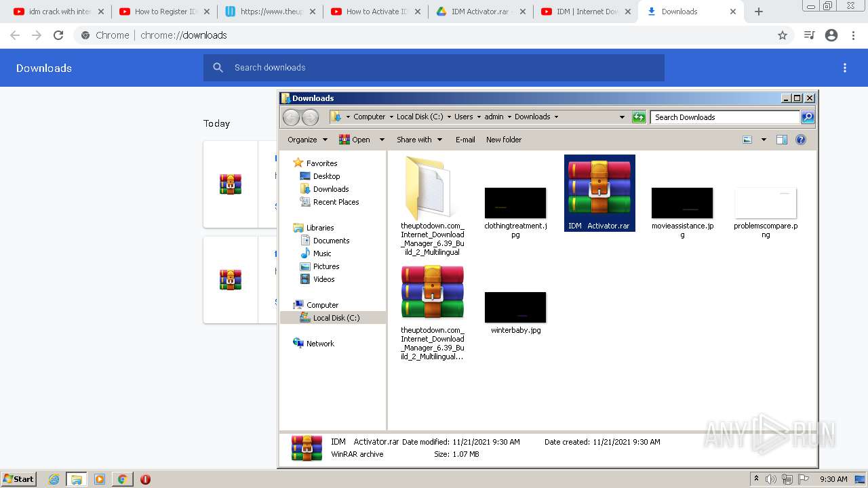Open the Windows Start menu
Viewport: 868px width, 488px height.
pyautogui.click(x=18, y=479)
